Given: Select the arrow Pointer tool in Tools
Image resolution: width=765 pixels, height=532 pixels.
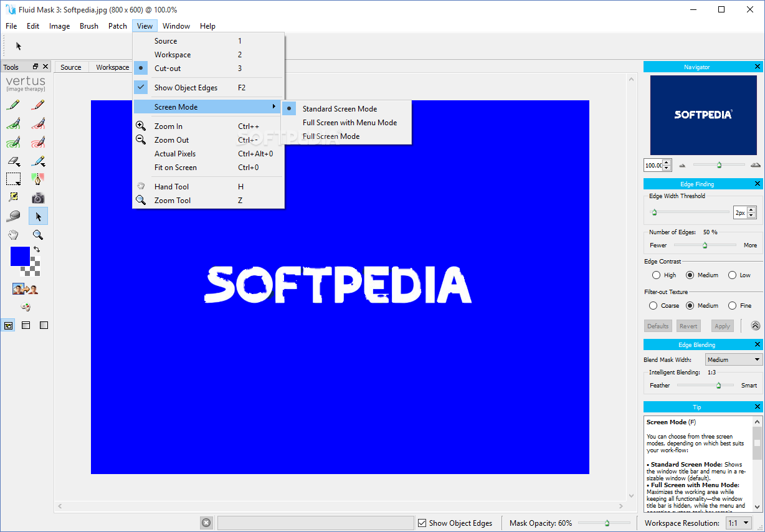Looking at the screenshot, I should point(38,216).
